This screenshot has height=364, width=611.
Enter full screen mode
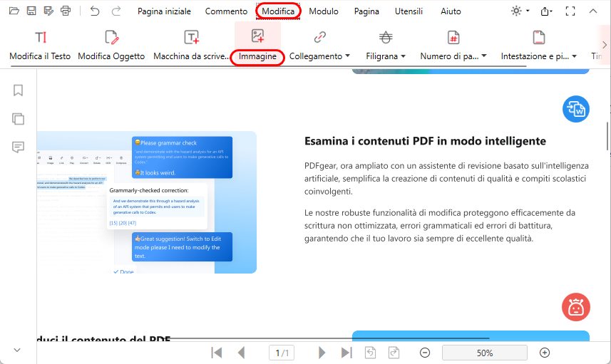click(570, 11)
